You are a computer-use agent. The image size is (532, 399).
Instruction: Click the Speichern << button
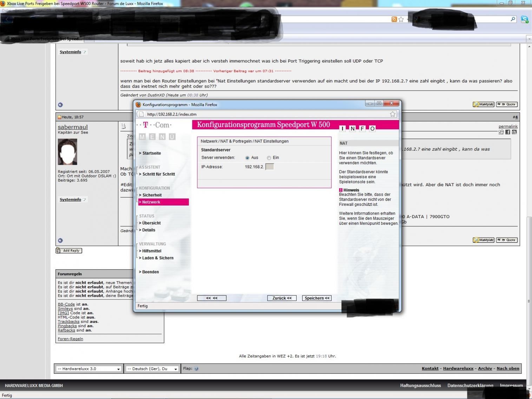click(x=317, y=298)
